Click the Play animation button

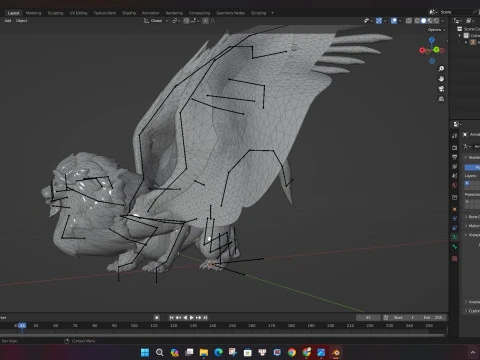click(192, 318)
